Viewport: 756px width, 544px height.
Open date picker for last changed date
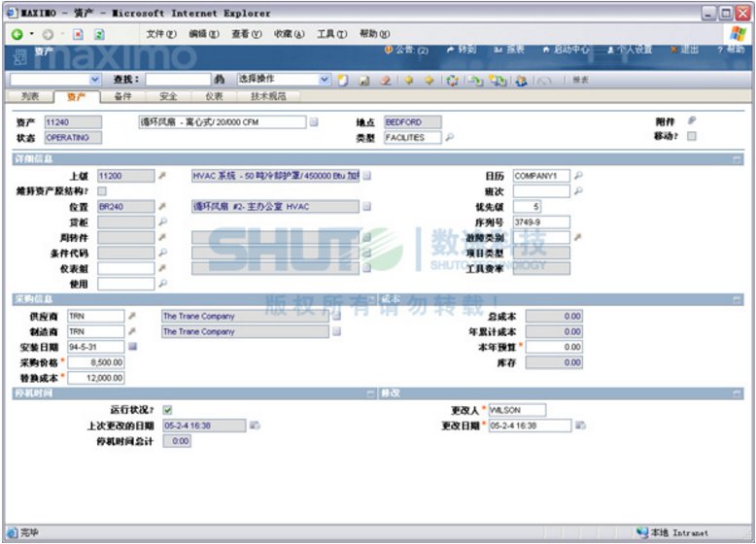[255, 425]
